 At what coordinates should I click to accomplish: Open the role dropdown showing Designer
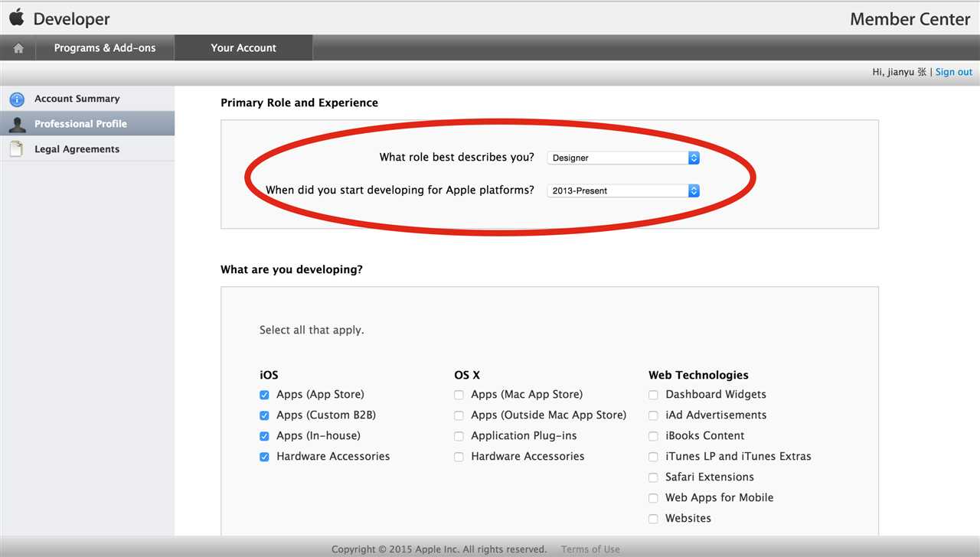pyautogui.click(x=623, y=158)
